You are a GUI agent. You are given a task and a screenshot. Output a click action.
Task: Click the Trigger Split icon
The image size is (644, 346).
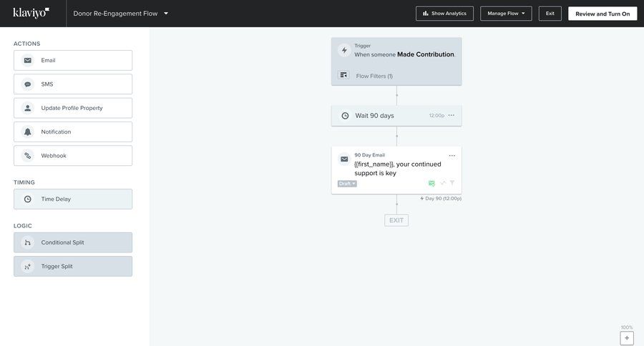click(27, 267)
